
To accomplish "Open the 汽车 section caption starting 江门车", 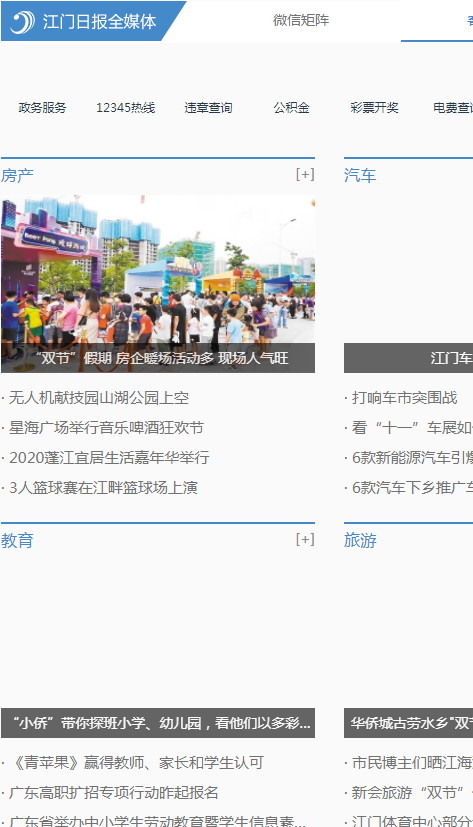I will point(451,358).
